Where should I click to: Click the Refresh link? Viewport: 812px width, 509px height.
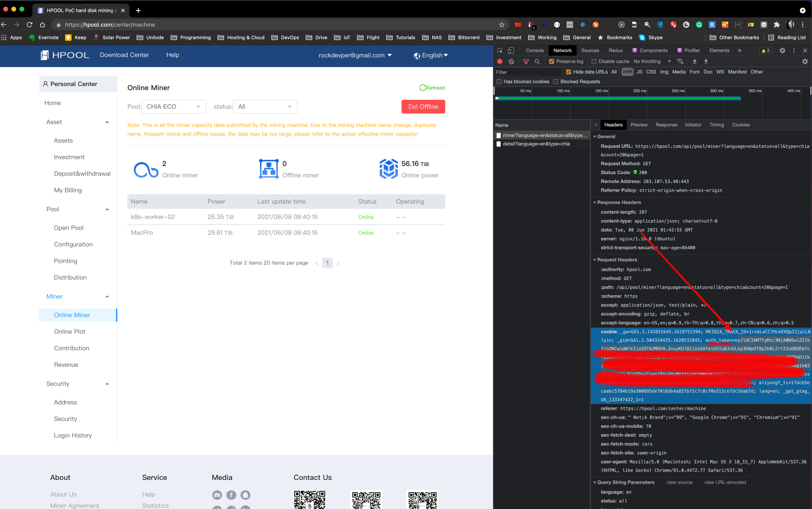[432, 88]
